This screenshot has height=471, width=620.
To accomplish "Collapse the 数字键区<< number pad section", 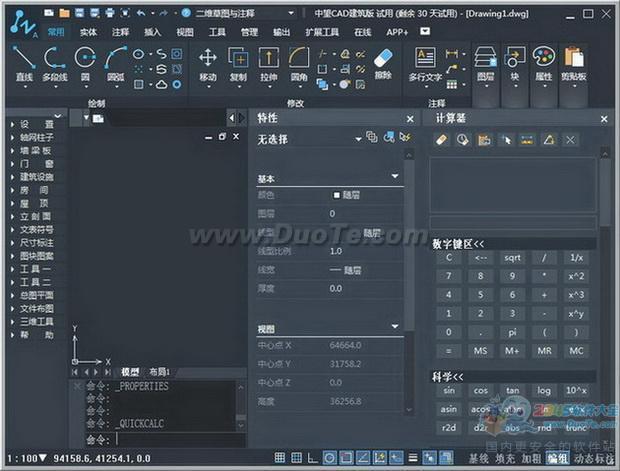I will (x=458, y=244).
